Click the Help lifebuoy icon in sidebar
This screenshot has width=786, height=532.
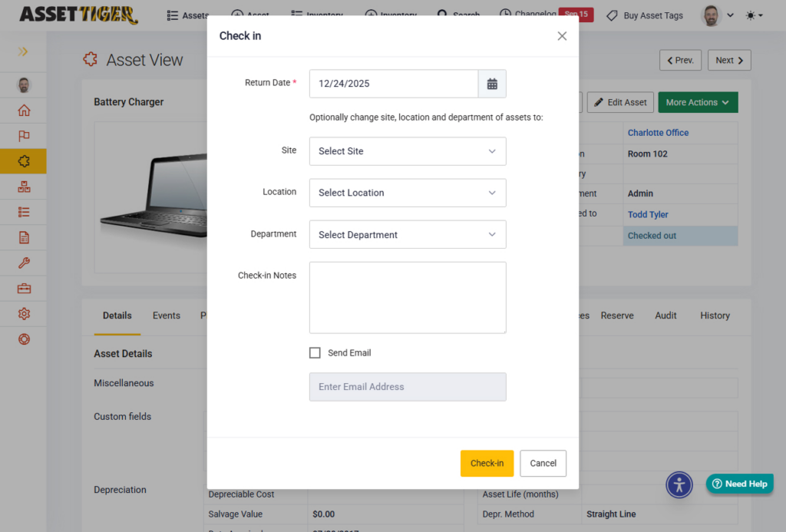click(24, 339)
